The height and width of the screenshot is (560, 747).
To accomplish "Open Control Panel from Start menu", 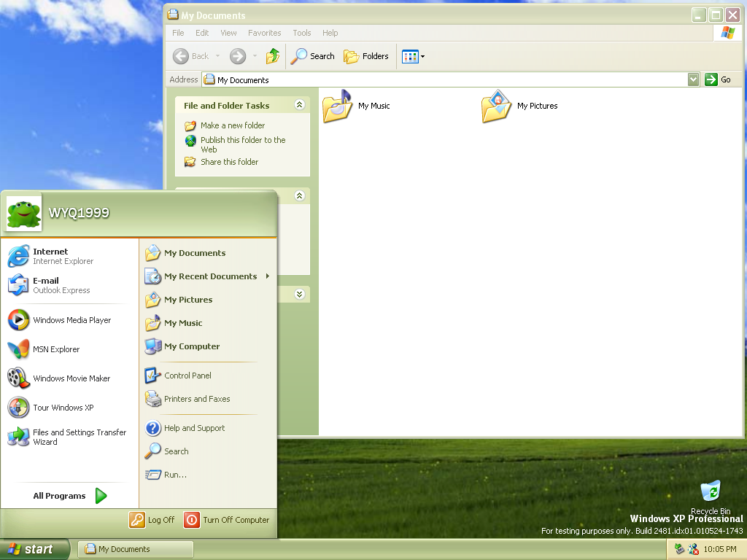I will pyautogui.click(x=187, y=376).
